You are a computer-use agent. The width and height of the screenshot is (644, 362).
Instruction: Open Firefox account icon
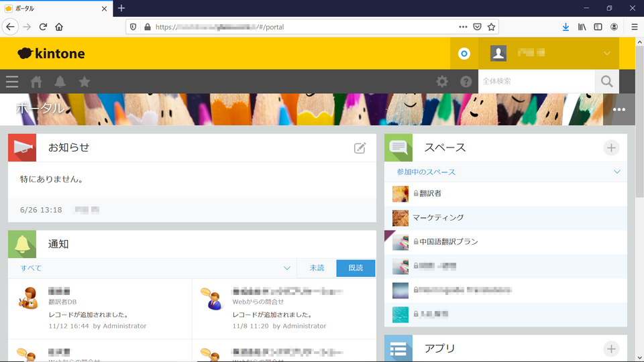click(x=614, y=27)
